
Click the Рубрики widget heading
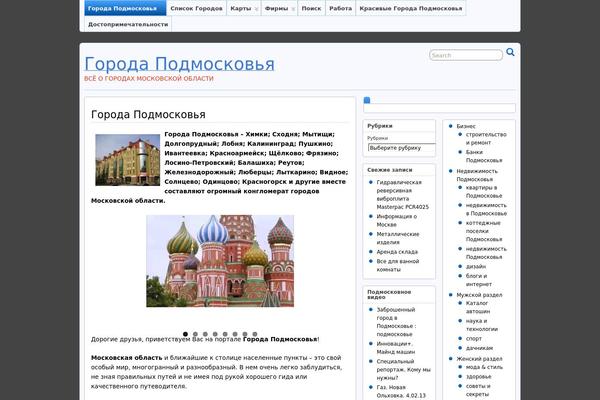(x=380, y=126)
